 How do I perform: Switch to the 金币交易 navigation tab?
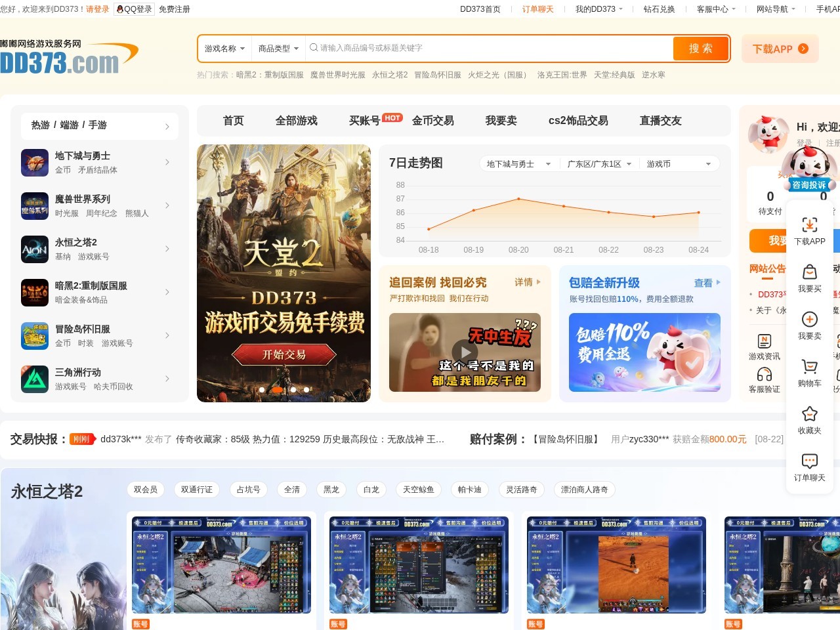tap(433, 121)
